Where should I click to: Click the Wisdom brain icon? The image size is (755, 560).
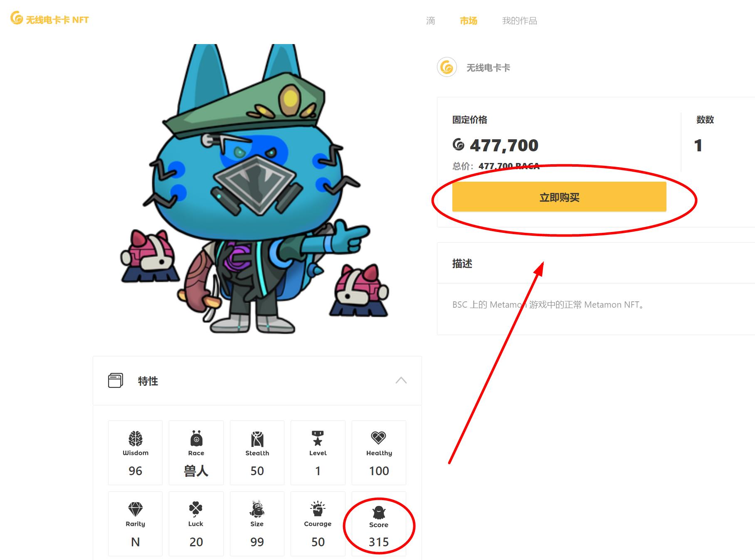(x=135, y=438)
